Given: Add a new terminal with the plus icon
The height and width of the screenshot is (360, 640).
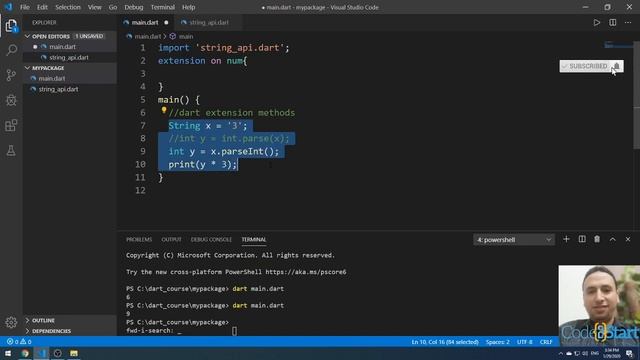Looking at the screenshot, I should (566, 239).
